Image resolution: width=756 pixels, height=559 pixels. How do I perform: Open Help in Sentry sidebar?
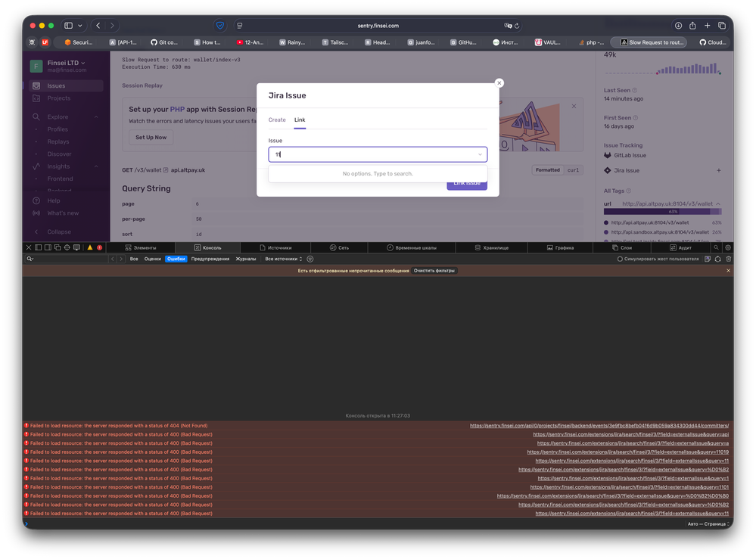coord(54,201)
